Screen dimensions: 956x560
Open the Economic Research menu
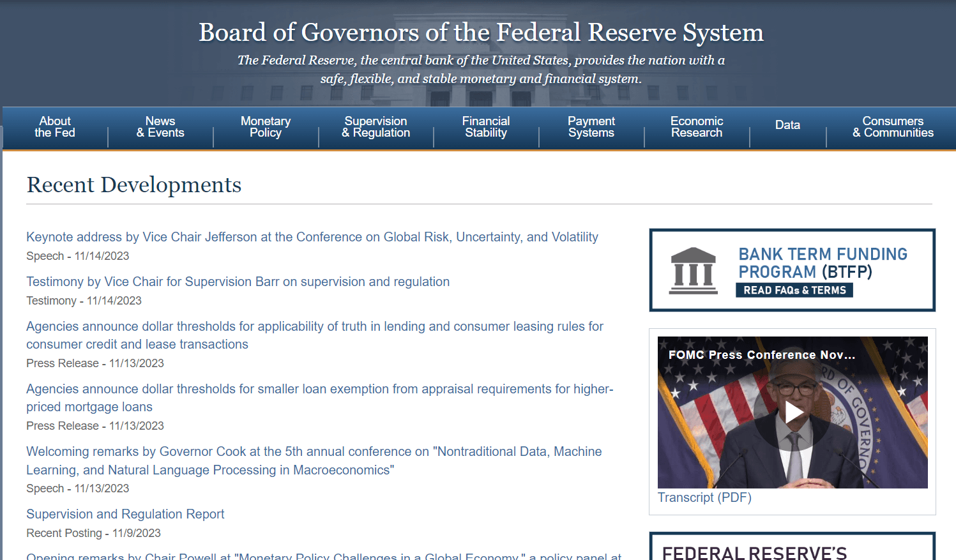point(697,127)
